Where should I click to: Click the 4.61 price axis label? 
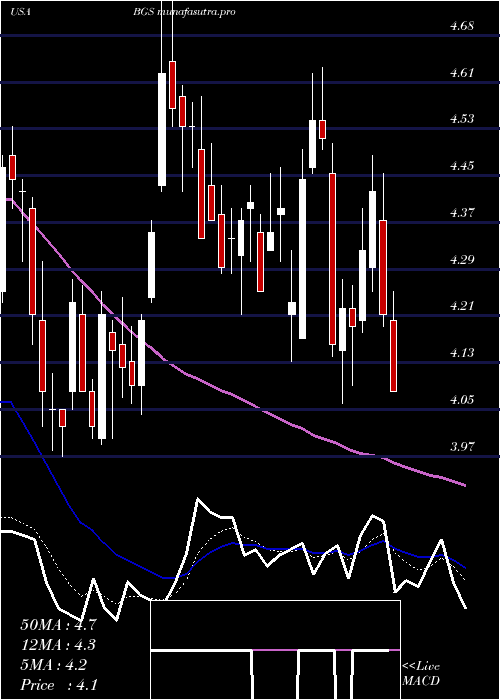(462, 72)
